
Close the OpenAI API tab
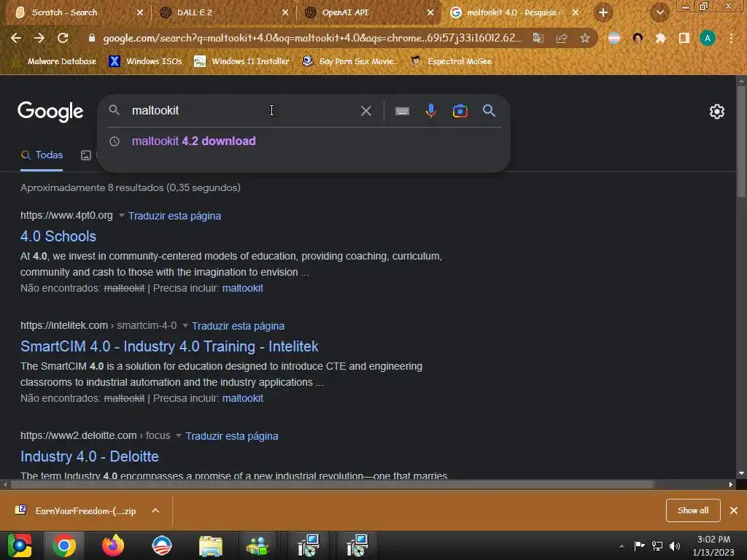430,12
